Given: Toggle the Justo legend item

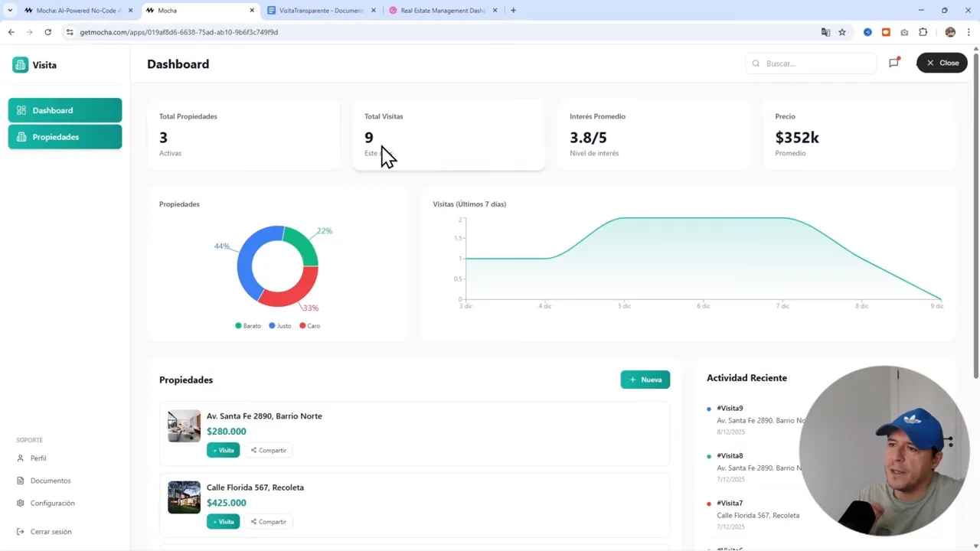Looking at the screenshot, I should tap(281, 325).
